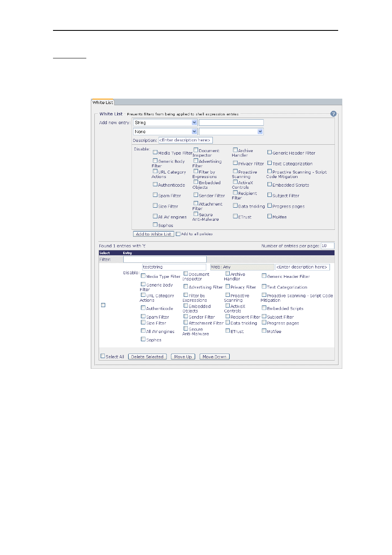Image resolution: width=392 pixels, height=555 pixels.
Task: Click the Move Down button
Action: pyautogui.click(x=214, y=357)
